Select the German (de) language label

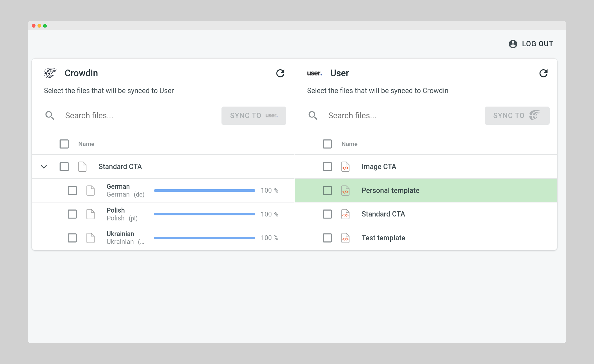pos(125,195)
